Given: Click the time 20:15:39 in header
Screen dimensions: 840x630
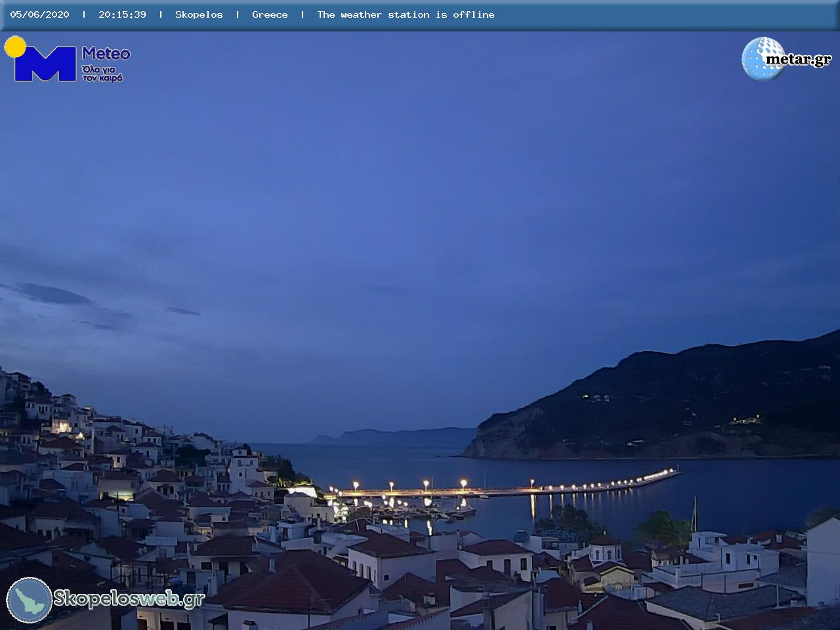Looking at the screenshot, I should [122, 14].
